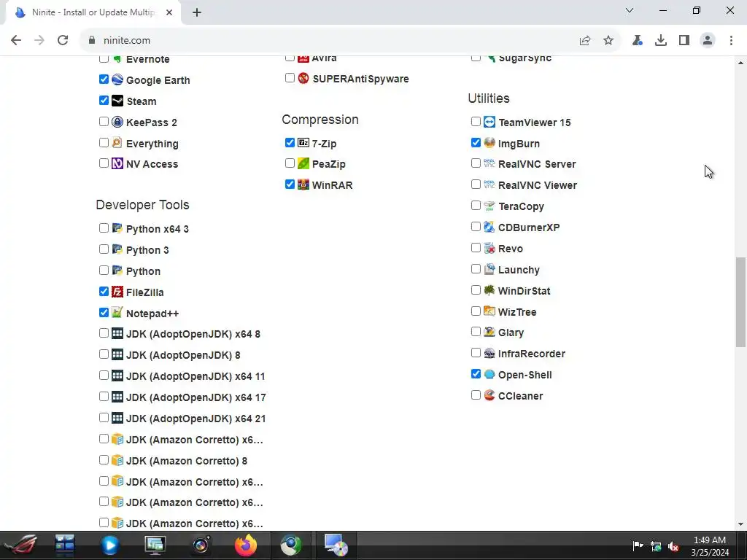Click the Glary label
Image resolution: width=747 pixels, height=560 pixels.
[x=511, y=332]
